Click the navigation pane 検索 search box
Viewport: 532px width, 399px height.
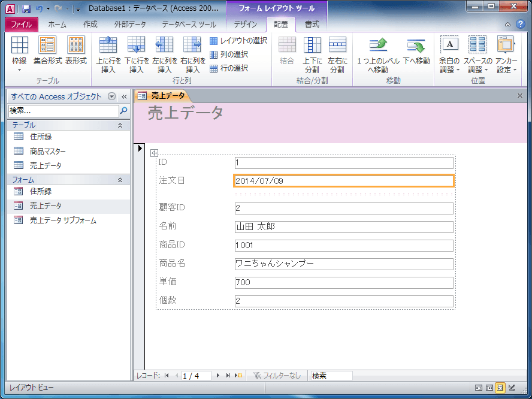pyautogui.click(x=64, y=111)
